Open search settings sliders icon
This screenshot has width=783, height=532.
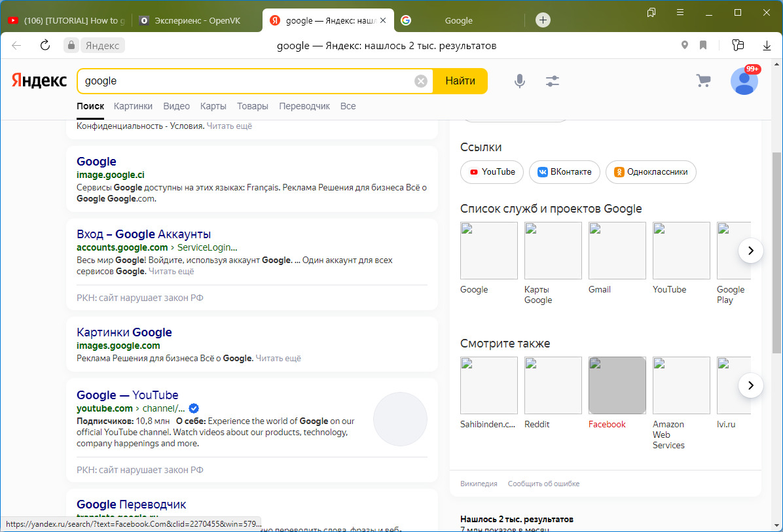[553, 81]
